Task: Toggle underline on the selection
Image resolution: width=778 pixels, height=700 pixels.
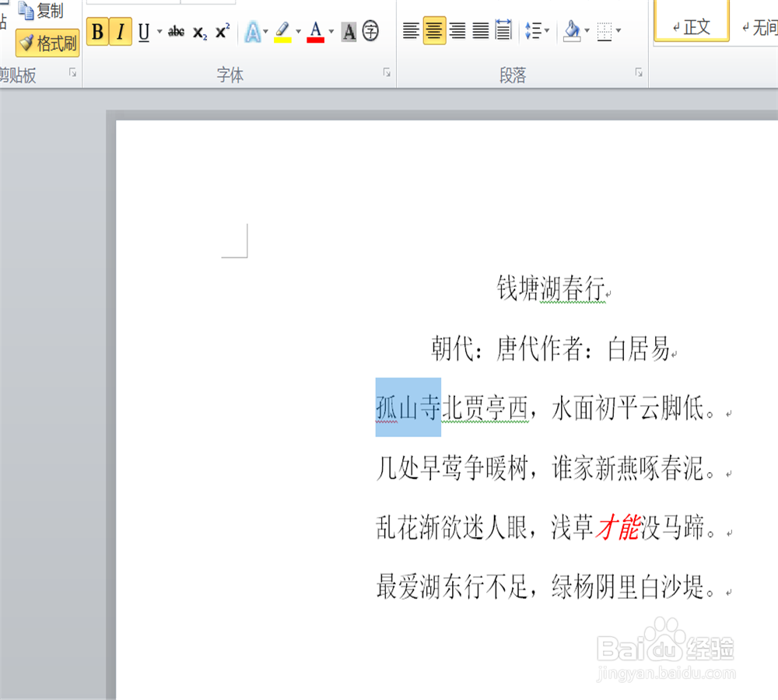Action: click(x=143, y=31)
